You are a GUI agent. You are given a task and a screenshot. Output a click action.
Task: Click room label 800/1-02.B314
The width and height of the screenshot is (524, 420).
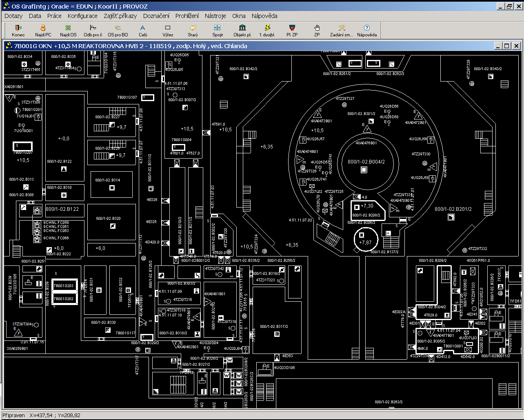pos(108,180)
